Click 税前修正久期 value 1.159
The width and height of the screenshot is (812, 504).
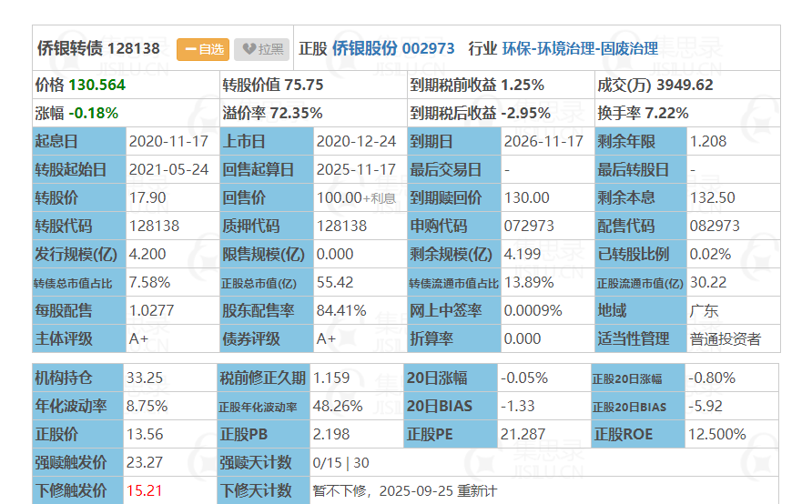click(331, 378)
